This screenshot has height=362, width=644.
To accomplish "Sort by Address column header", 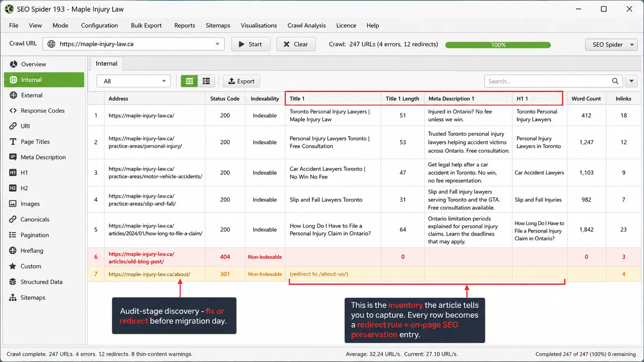I will [x=154, y=98].
